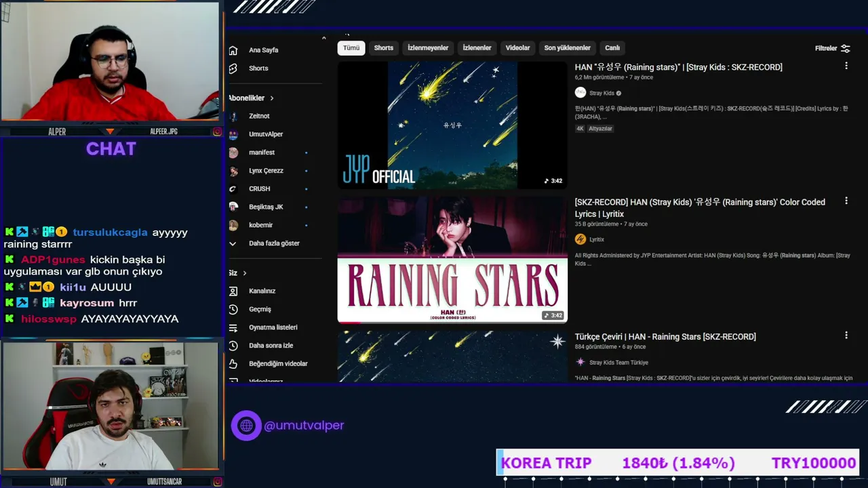The height and width of the screenshot is (488, 868).
Task: Select the CRUSH subscription avatar
Action: (x=233, y=189)
